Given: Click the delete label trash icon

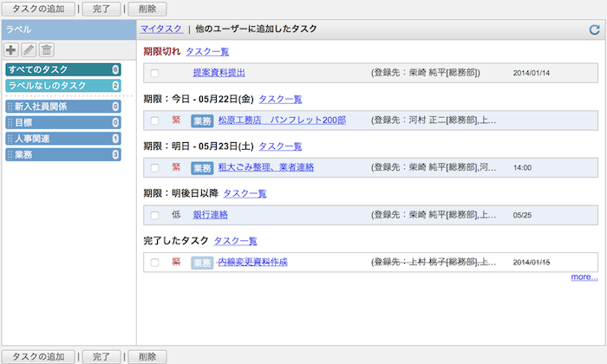Looking at the screenshot, I should [x=47, y=50].
